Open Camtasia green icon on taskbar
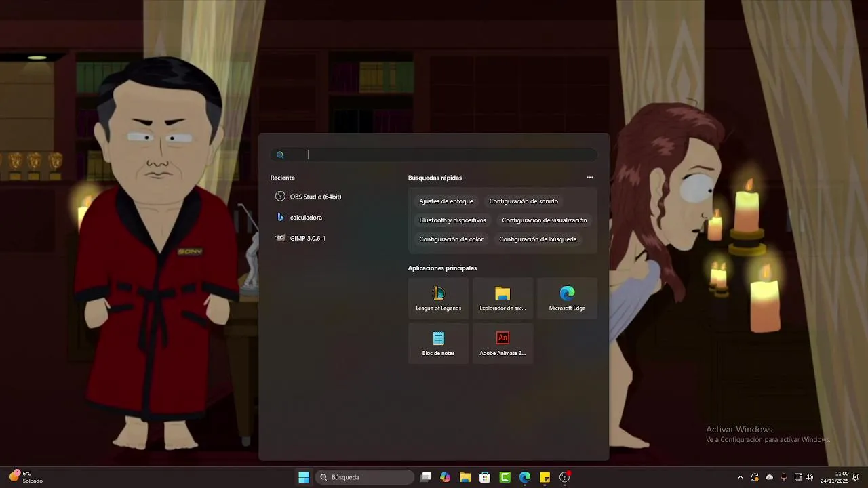 point(505,477)
